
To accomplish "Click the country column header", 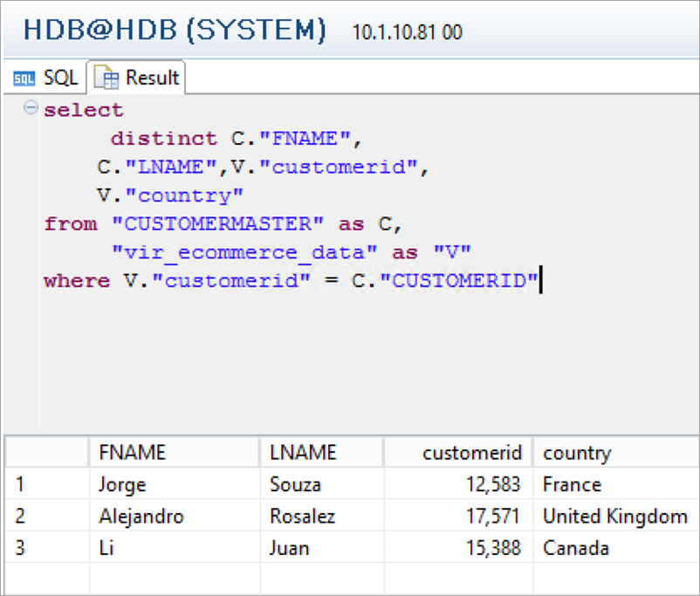I will point(616,452).
